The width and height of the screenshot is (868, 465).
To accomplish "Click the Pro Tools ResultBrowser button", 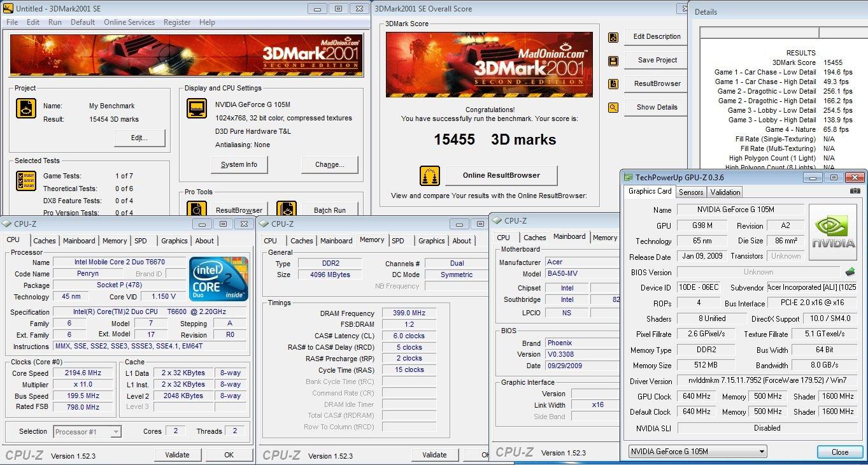I will 239,209.
